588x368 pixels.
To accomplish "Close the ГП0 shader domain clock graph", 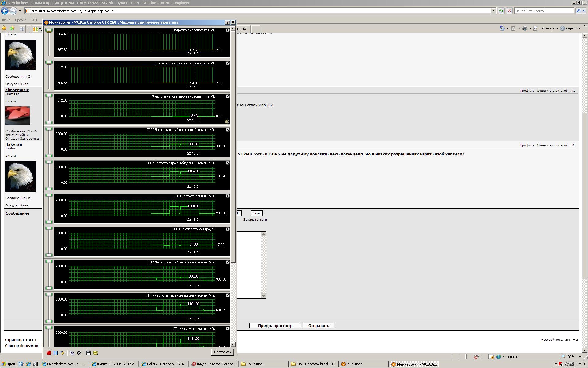I will tap(228, 163).
